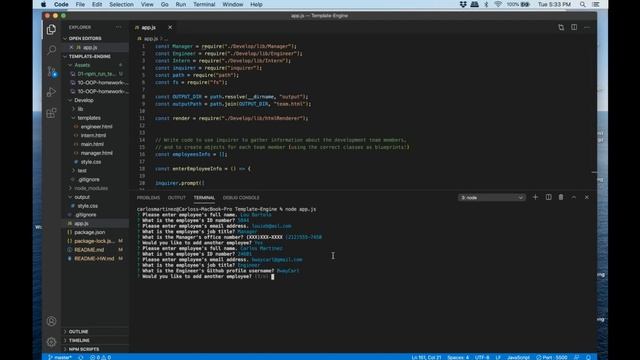Image resolution: width=640 pixels, height=360 pixels.
Task: Click the Explorer more actions ellipsis
Action: click(x=118, y=27)
